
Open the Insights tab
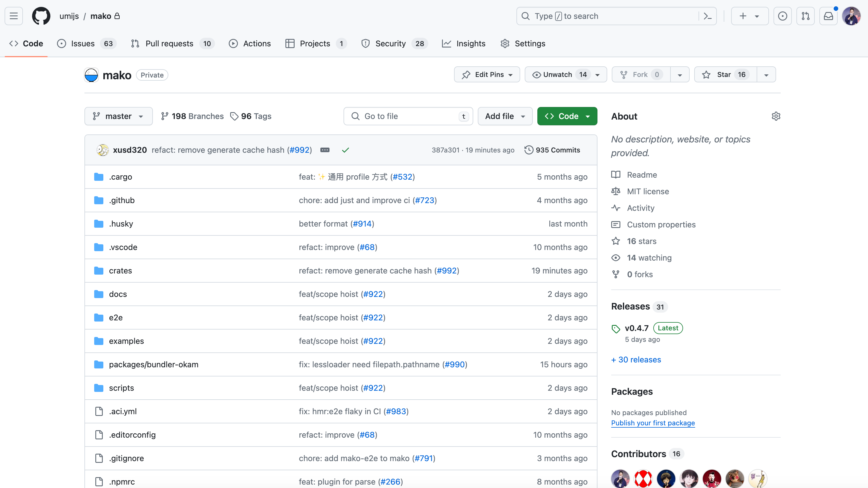[x=464, y=43]
